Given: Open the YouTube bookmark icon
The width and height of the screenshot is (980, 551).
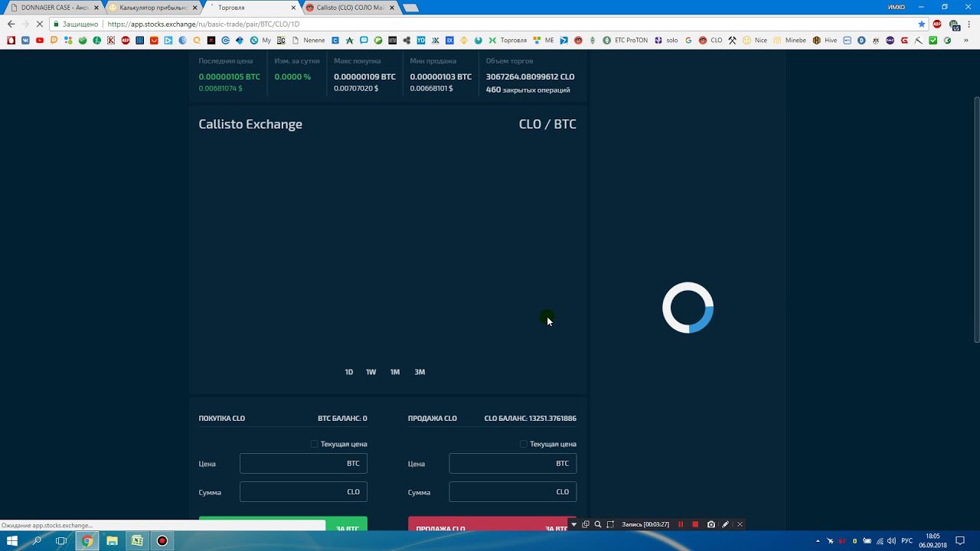Looking at the screenshot, I should [x=40, y=40].
